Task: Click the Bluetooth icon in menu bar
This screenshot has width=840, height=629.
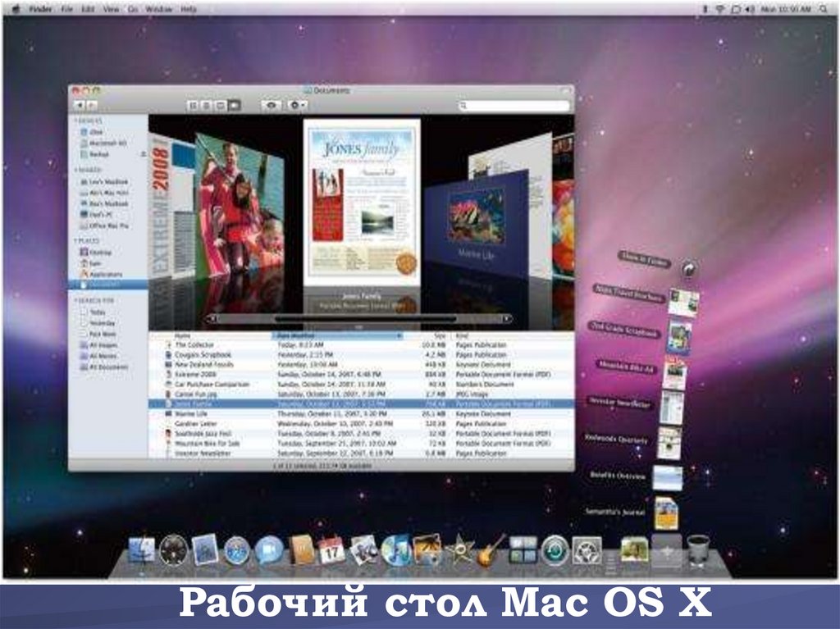Action: [x=705, y=9]
